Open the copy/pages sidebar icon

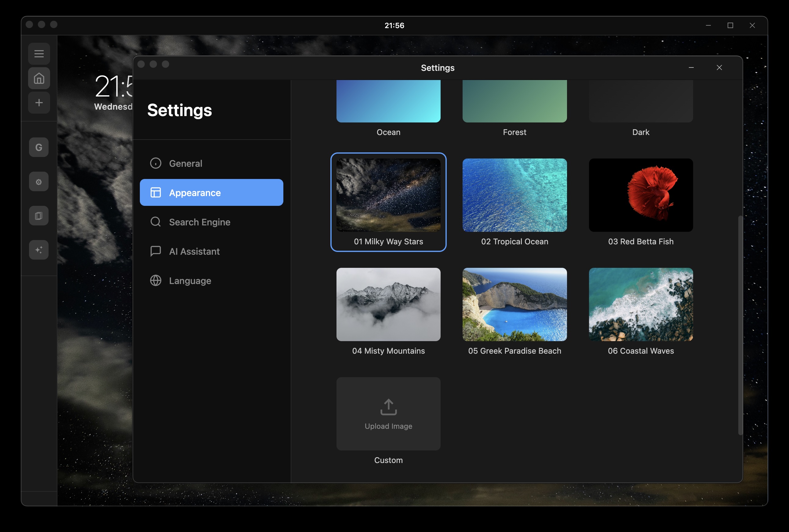(39, 216)
